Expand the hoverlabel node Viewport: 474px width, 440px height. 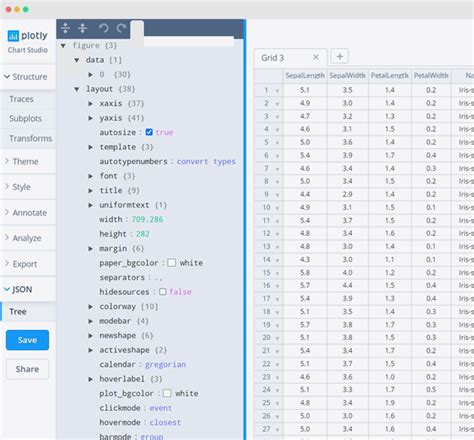pyautogui.click(x=90, y=379)
